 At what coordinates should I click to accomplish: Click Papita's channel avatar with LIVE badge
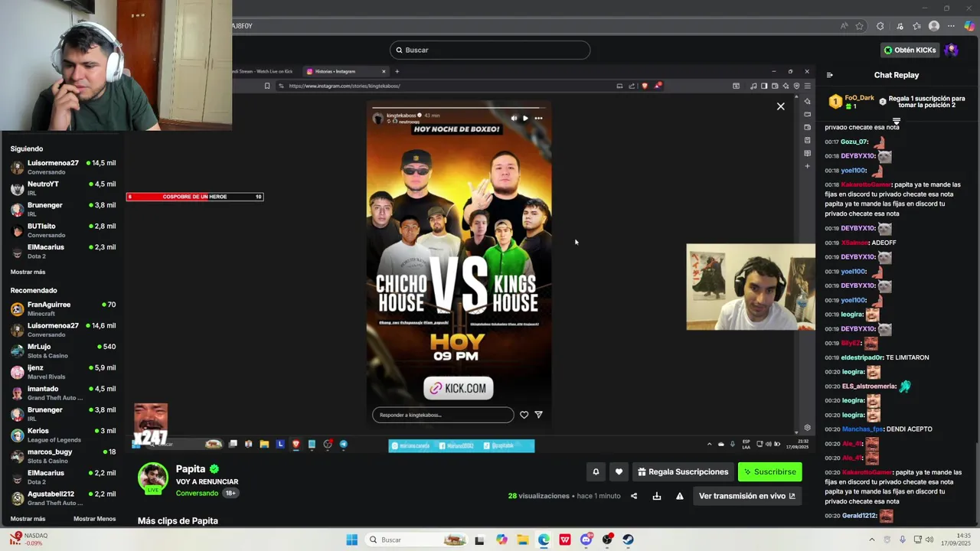tap(153, 478)
